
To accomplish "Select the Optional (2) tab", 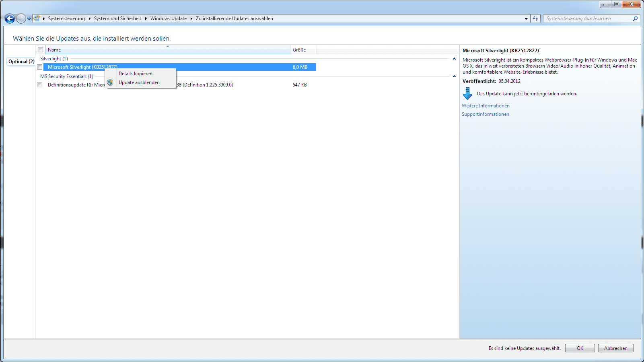I will [x=21, y=62].
